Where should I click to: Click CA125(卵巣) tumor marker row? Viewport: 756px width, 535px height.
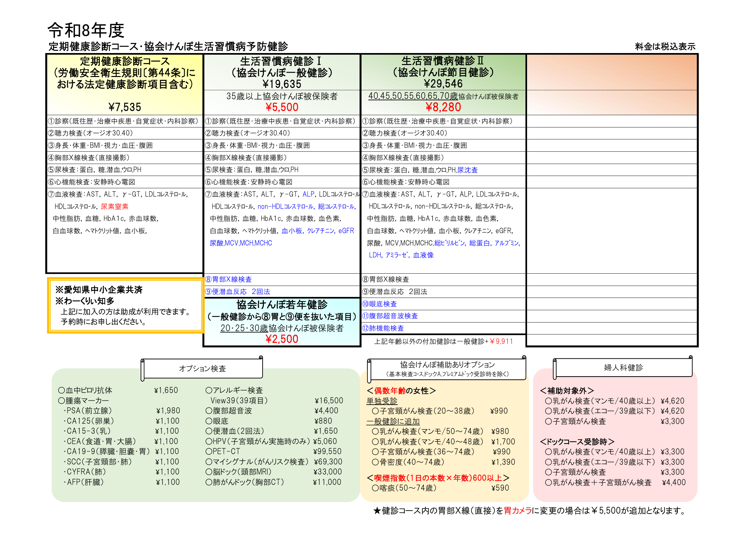click(x=121, y=421)
